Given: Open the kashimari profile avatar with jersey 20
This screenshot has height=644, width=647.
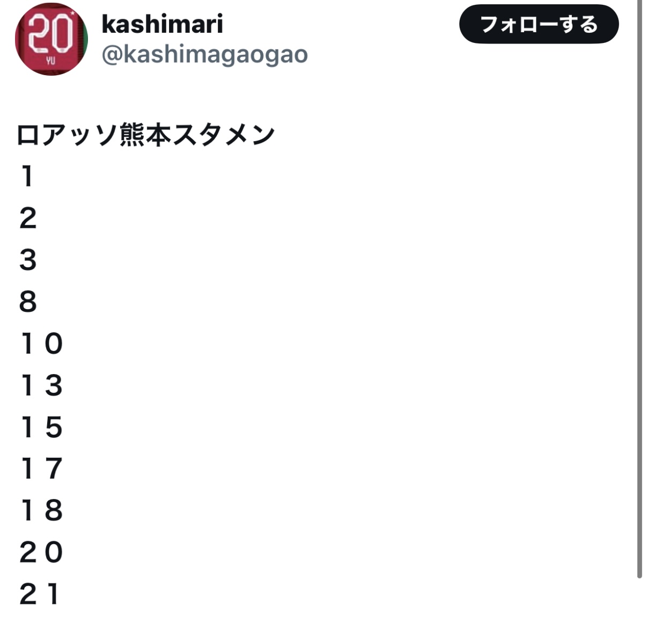Looking at the screenshot, I should point(51,39).
